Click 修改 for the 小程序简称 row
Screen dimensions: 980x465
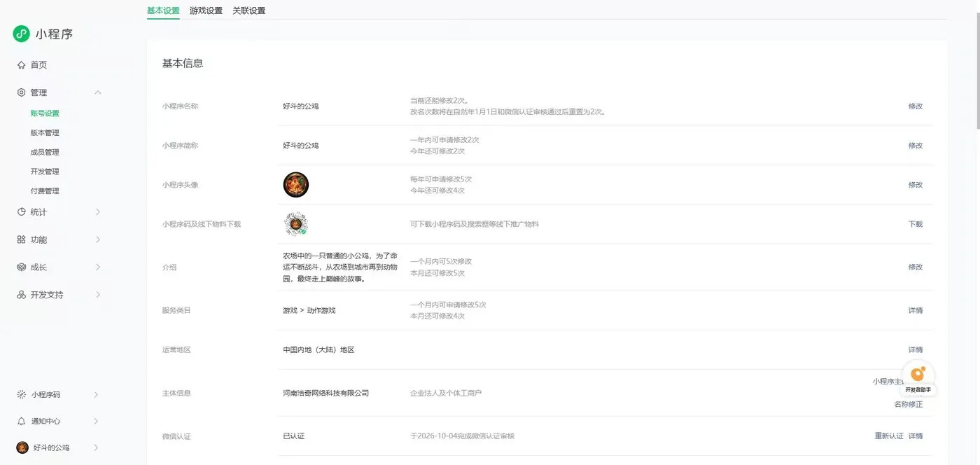916,146
